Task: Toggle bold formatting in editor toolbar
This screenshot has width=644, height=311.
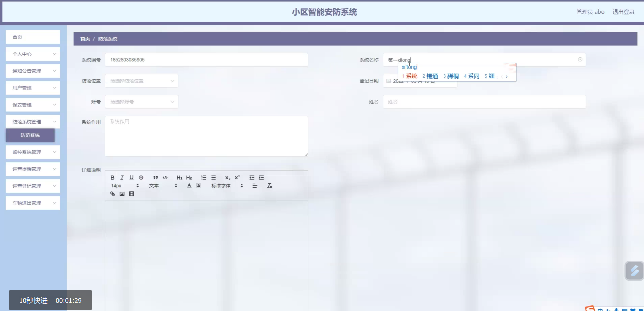Action: click(x=112, y=177)
